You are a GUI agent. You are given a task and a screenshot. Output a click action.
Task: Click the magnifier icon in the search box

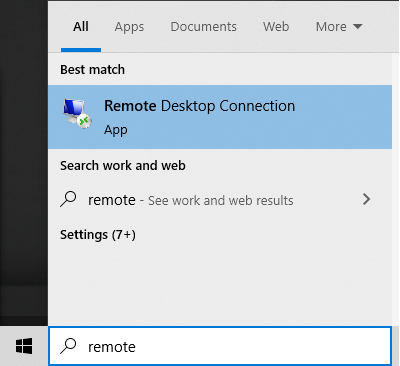tap(68, 346)
